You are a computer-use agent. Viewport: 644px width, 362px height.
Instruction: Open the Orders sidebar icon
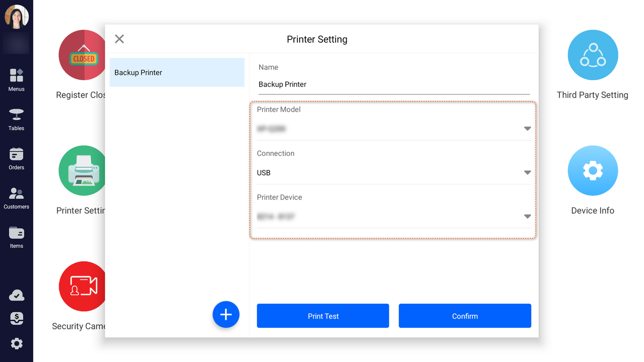(x=17, y=158)
